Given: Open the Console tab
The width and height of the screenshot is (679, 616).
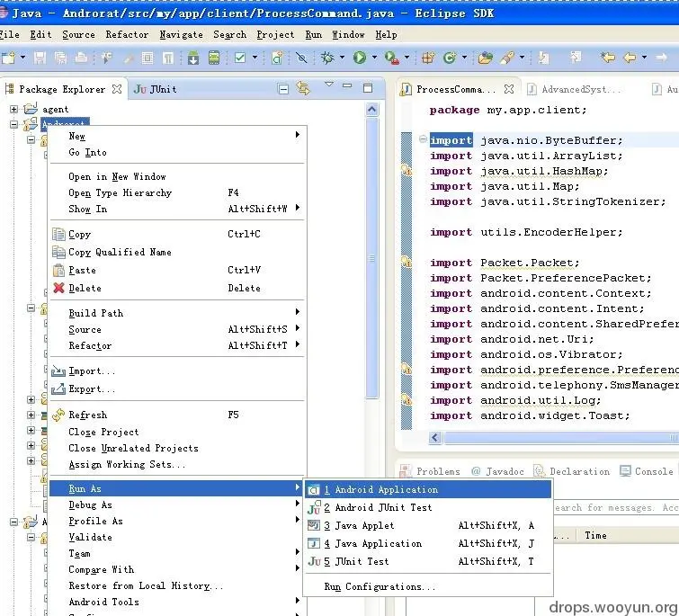Looking at the screenshot, I should click(x=647, y=471).
